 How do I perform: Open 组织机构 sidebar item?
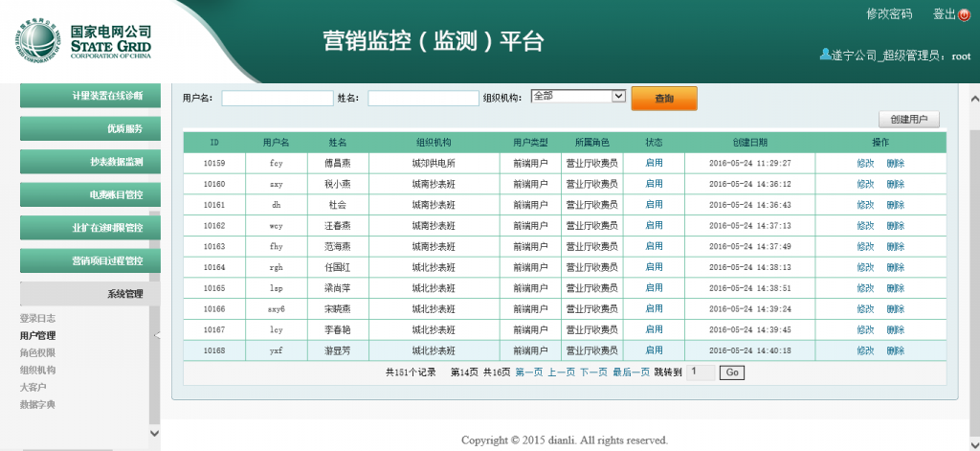(x=37, y=370)
